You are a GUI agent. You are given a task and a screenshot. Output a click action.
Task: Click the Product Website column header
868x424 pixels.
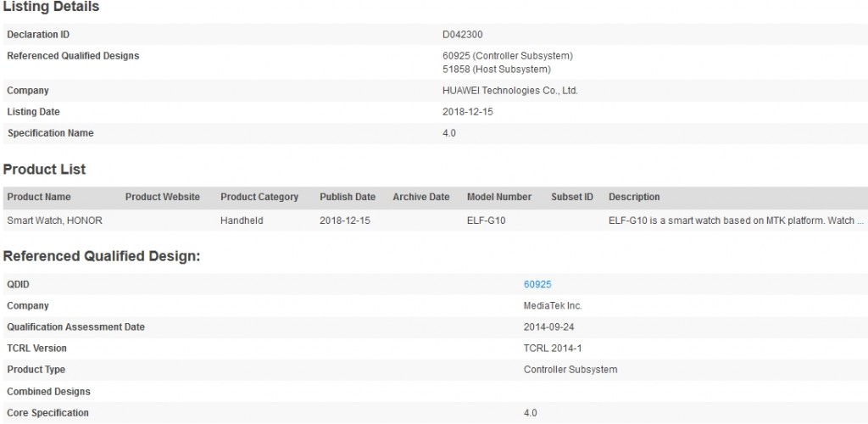pos(163,197)
